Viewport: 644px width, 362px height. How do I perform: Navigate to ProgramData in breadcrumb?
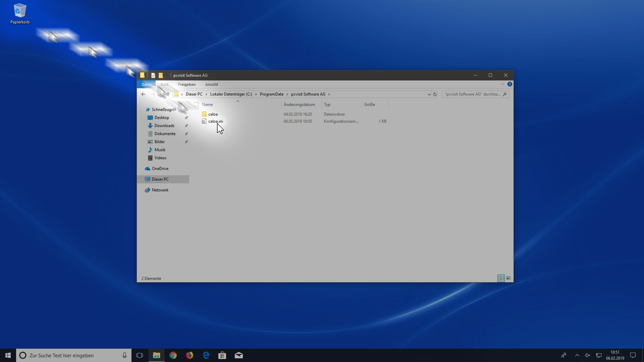(x=272, y=94)
